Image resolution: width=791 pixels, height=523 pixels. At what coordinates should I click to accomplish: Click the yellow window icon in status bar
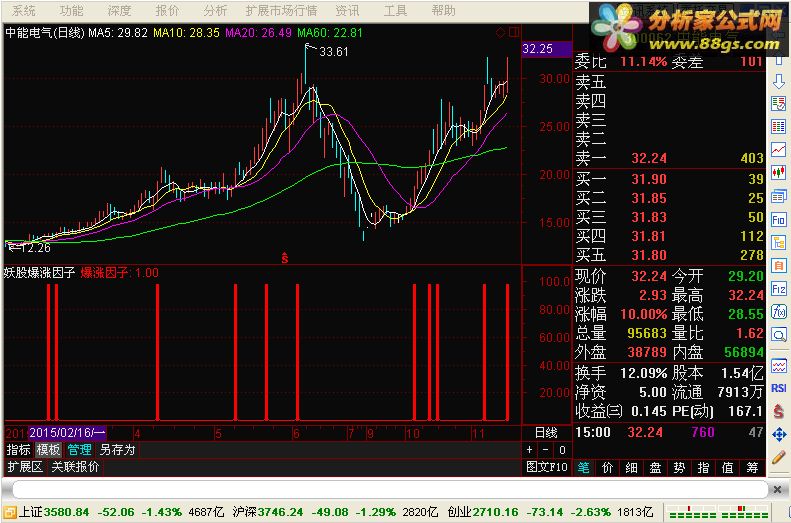pos(9,512)
